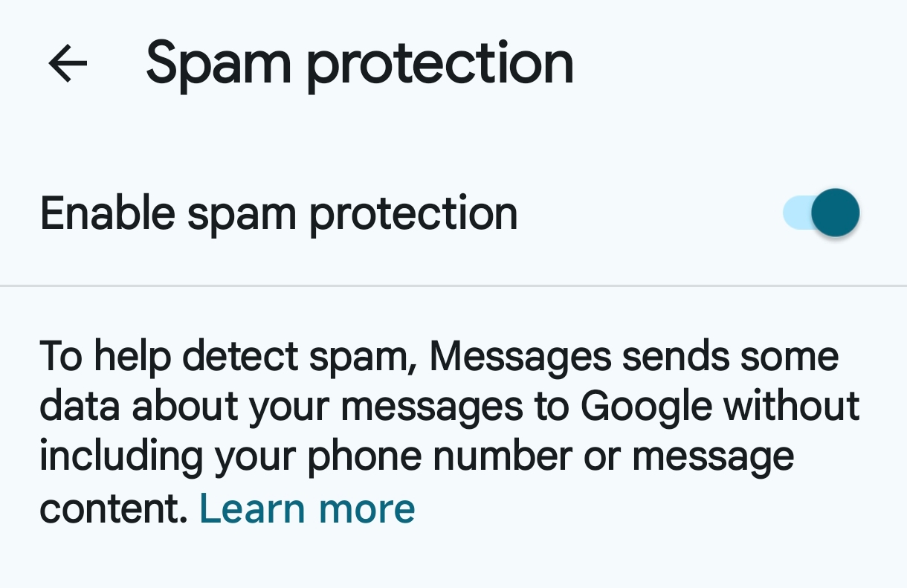Click the dark round toggle knob
Screen dimensions: 907x588
(x=835, y=213)
